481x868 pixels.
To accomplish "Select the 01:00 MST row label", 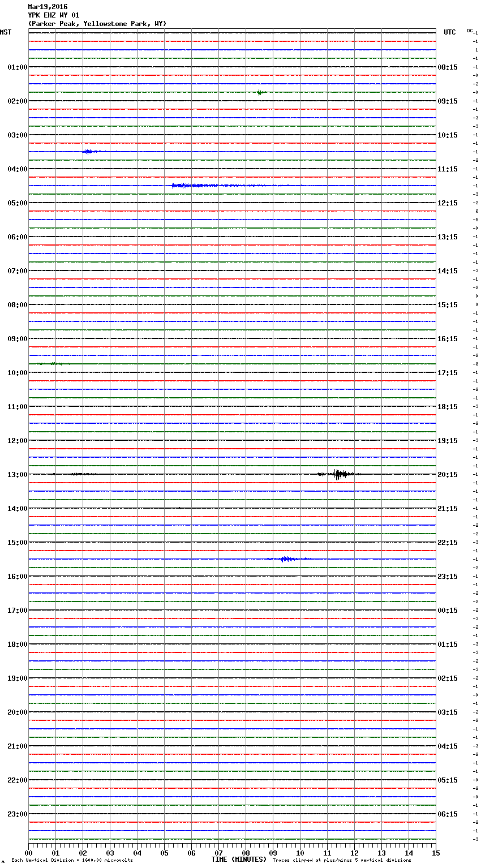I will (x=18, y=67).
